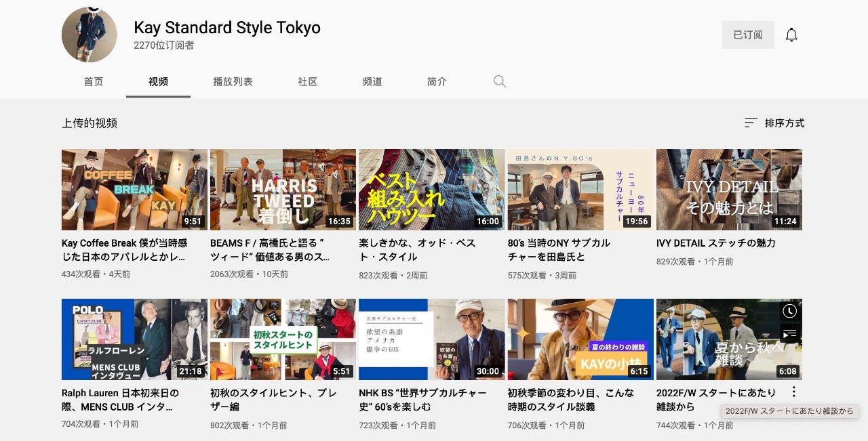Open the IVY DETAIL video thumbnail
The height and width of the screenshot is (441, 868).
click(x=729, y=190)
